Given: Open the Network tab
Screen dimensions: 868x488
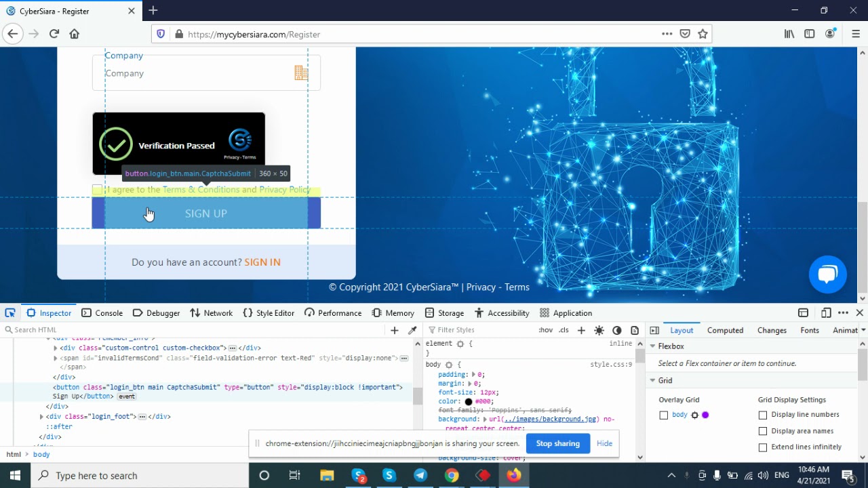Looking at the screenshot, I should (x=212, y=312).
